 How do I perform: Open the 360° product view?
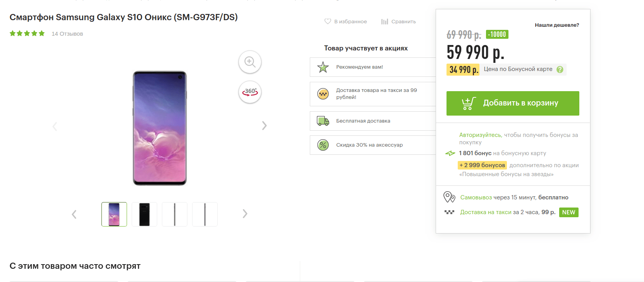(x=250, y=92)
